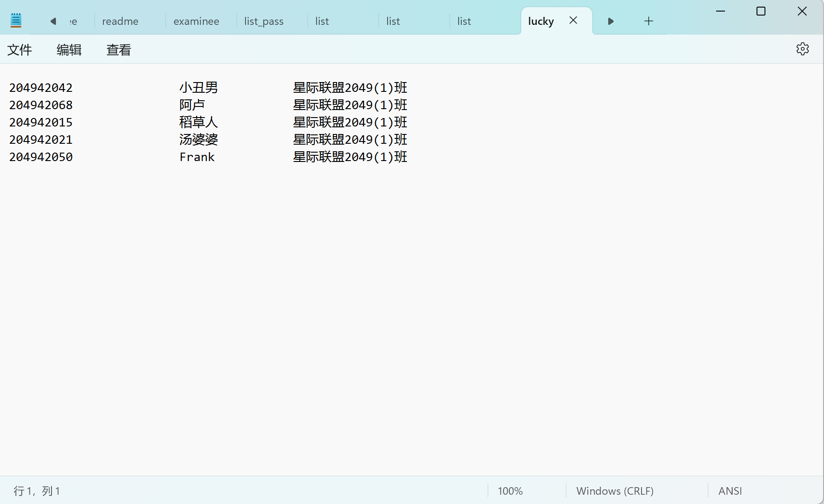Image resolution: width=824 pixels, height=504 pixels.
Task: Click the 100% zoom level in status bar
Action: click(x=510, y=491)
